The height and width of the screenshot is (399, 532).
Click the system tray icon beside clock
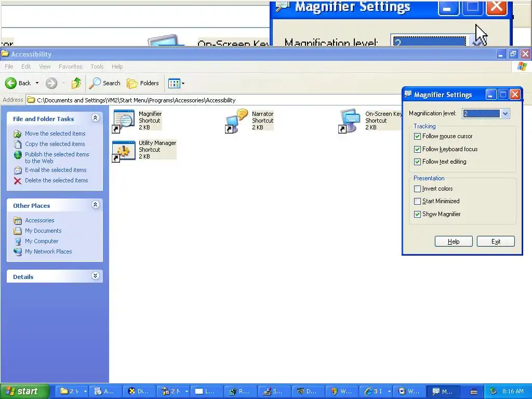pyautogui.click(x=494, y=392)
